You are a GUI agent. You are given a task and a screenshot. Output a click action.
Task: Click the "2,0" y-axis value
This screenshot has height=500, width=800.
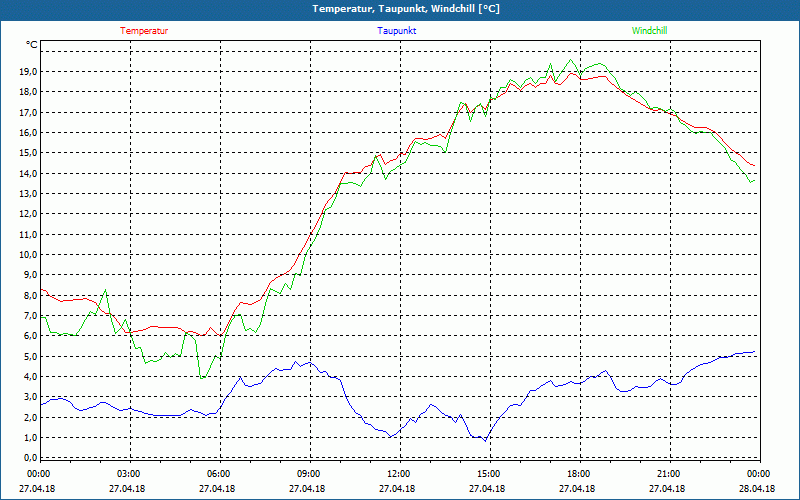[x=30, y=417]
